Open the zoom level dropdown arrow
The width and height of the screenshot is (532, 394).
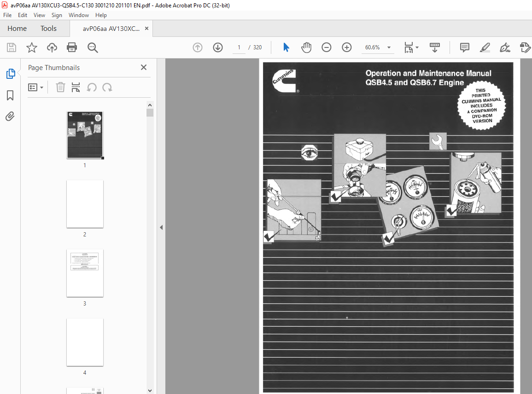coord(389,47)
